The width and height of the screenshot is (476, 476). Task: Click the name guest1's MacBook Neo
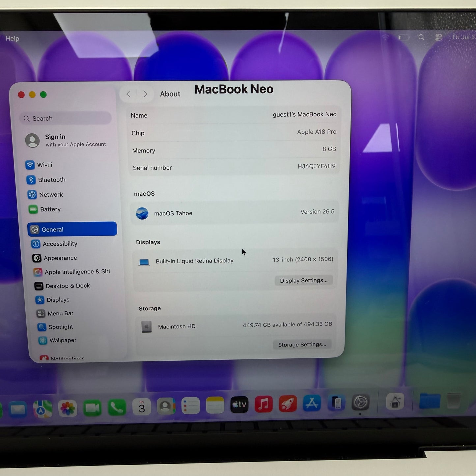point(304,114)
